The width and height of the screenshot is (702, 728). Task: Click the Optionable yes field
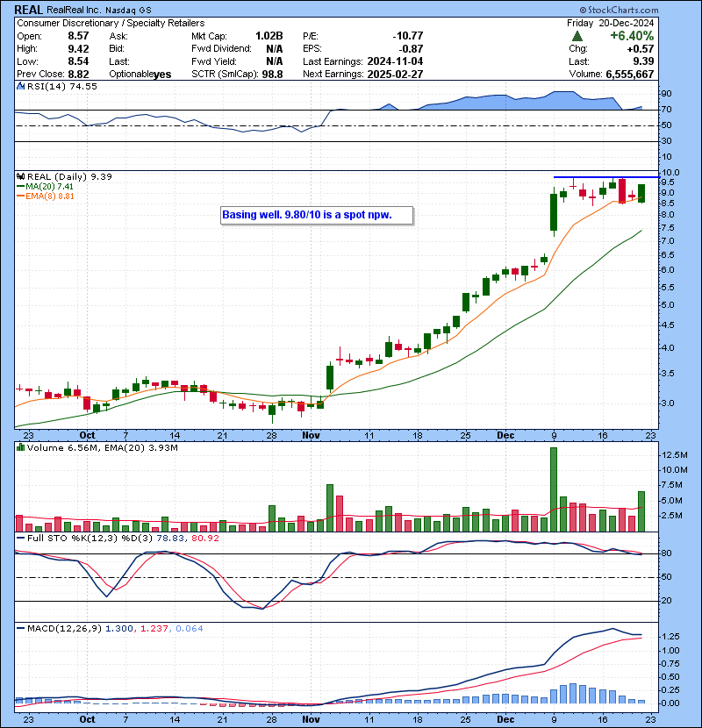tap(140, 74)
